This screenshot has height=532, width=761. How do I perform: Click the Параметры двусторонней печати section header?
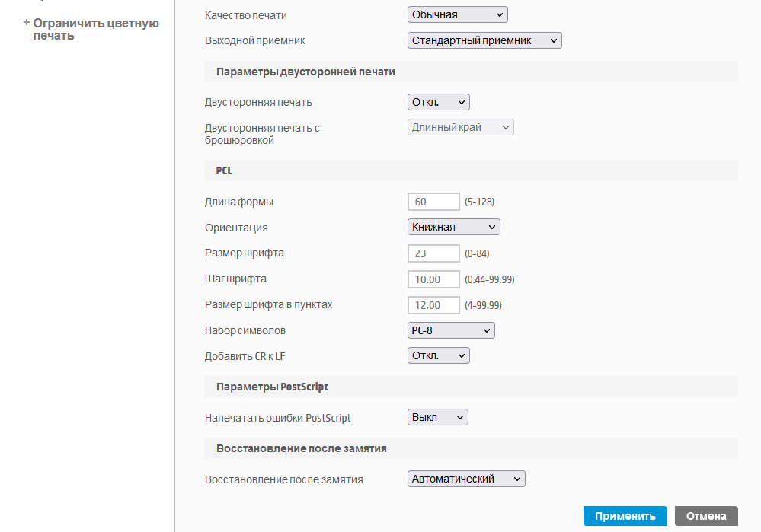pyautogui.click(x=305, y=72)
